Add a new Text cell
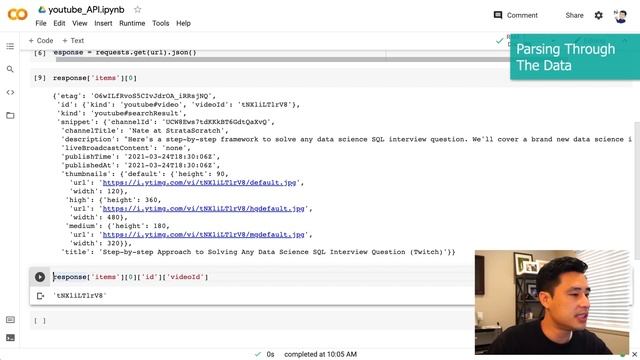640x360 pixels. click(x=73, y=40)
